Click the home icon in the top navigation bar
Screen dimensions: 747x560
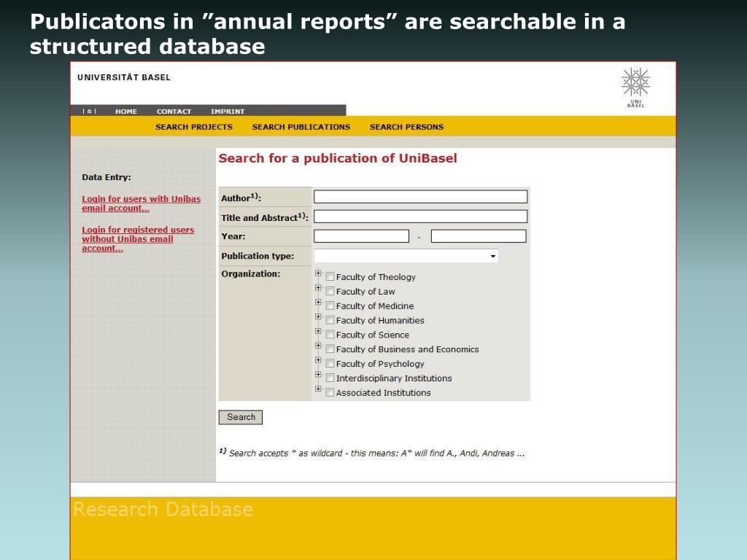coord(89,112)
